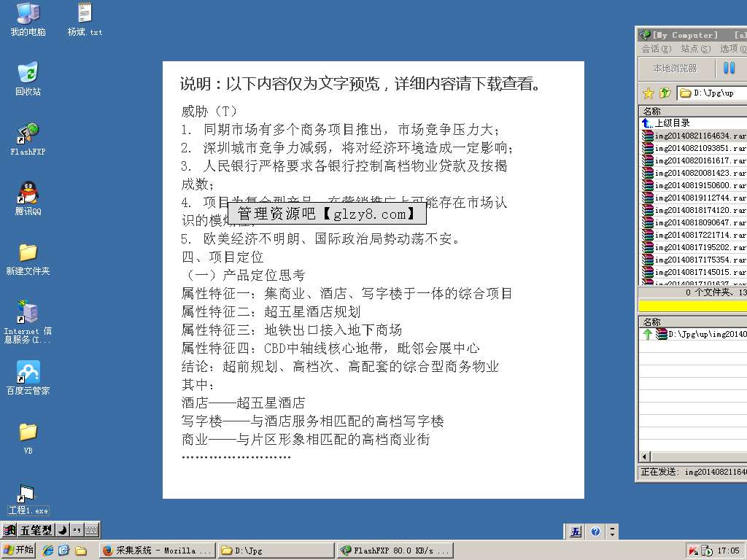Image resolution: width=747 pixels, height=560 pixels.
Task: Select file img20140820081423.rar
Action: click(x=694, y=173)
